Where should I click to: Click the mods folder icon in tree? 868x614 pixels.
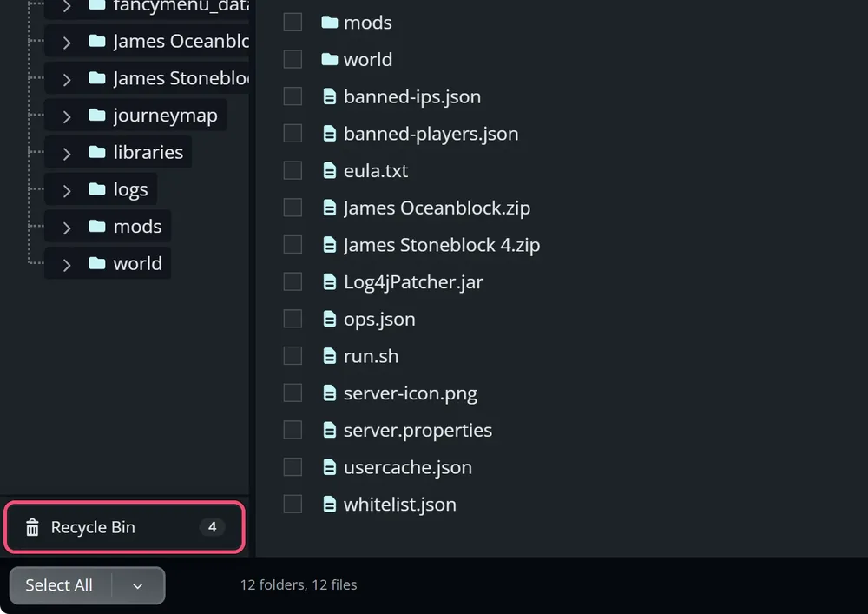coord(97,227)
